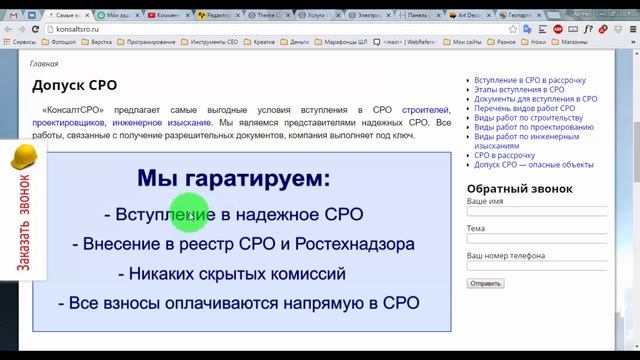Show the hidden bookmarks overflow chevron
Viewport: 640px width, 360px height.
pos(633,42)
